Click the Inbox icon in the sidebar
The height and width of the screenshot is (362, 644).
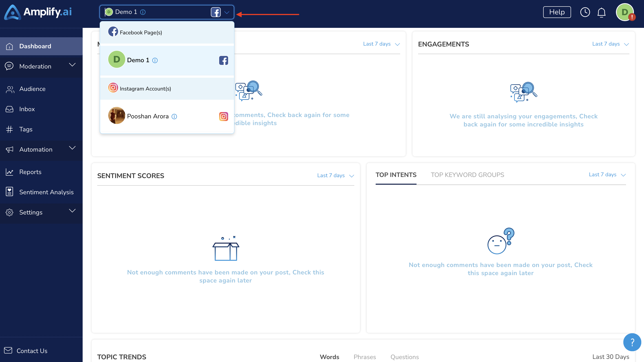pos(9,109)
